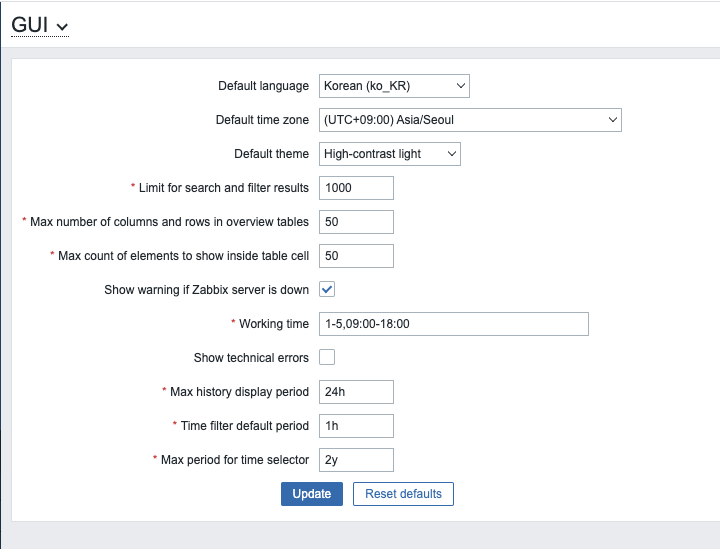Click the Max period for time selector label

[x=235, y=459]
